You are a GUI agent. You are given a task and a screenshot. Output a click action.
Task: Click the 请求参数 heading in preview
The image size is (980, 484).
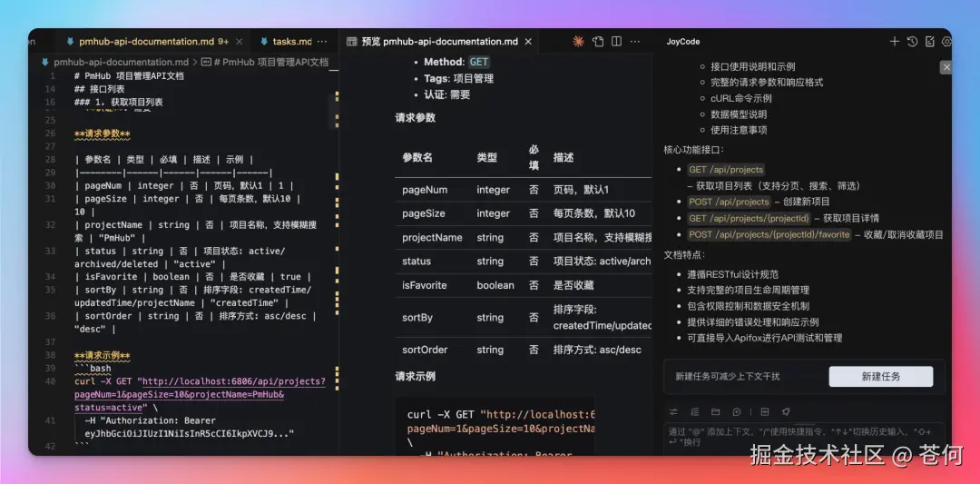415,117
